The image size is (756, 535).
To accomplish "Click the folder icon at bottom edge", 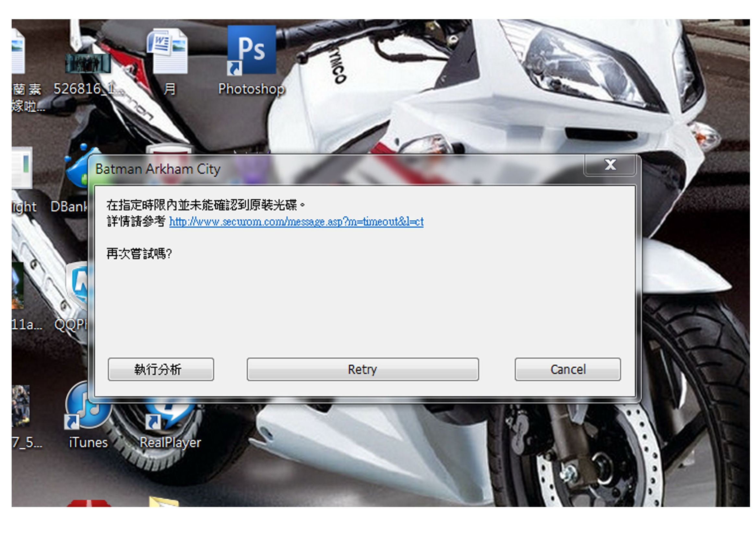I will point(164,502).
